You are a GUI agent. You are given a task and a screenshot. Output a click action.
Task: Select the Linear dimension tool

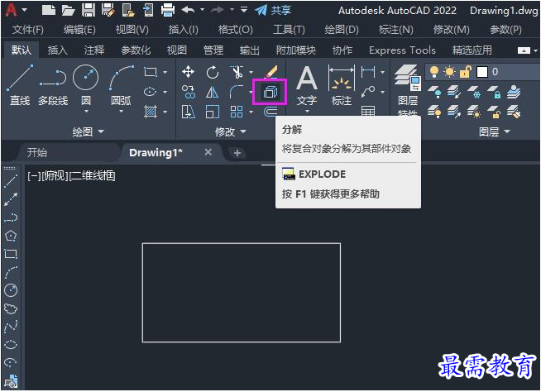pos(368,72)
